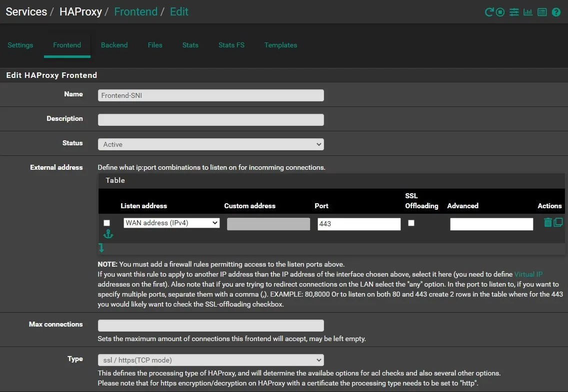
Task: Expand the Listen address dropdown
Action: [x=171, y=223]
